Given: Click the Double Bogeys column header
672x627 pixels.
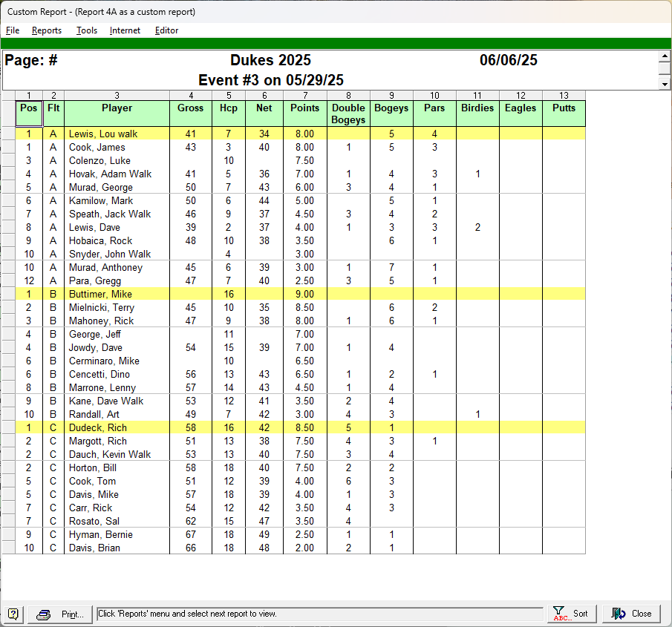Looking at the screenshot, I should coord(348,114).
